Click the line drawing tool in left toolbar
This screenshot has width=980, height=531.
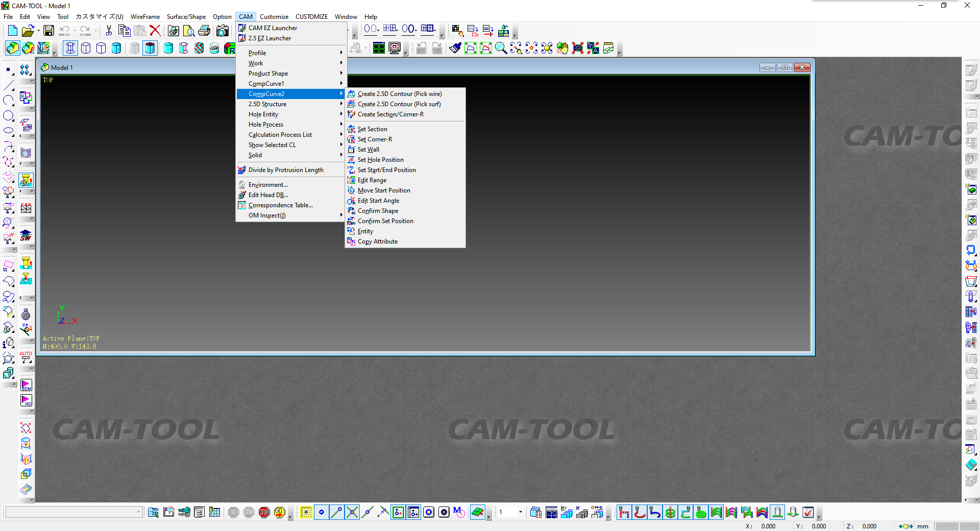click(x=9, y=85)
